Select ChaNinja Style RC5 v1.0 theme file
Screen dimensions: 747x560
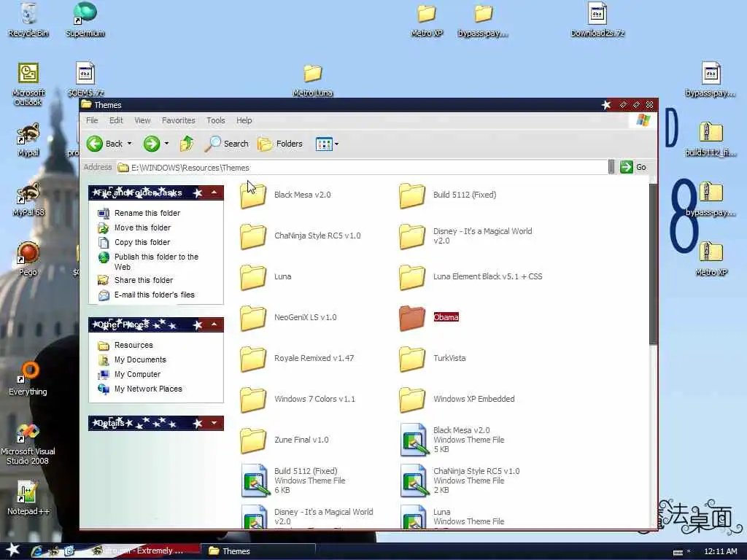coord(460,481)
